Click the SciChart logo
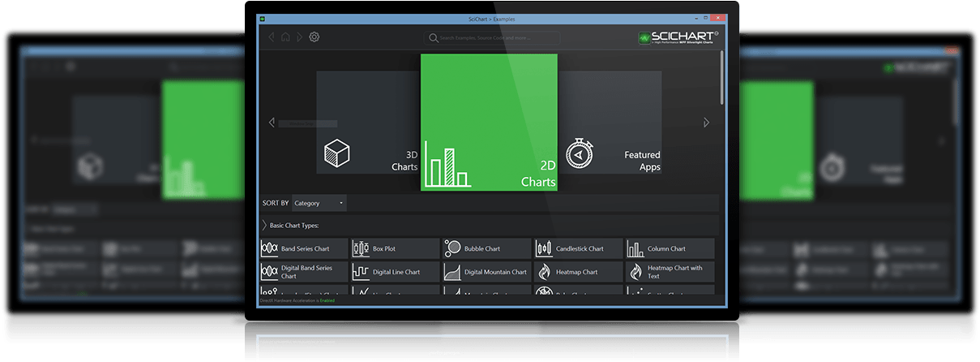The image size is (980, 362). click(678, 37)
